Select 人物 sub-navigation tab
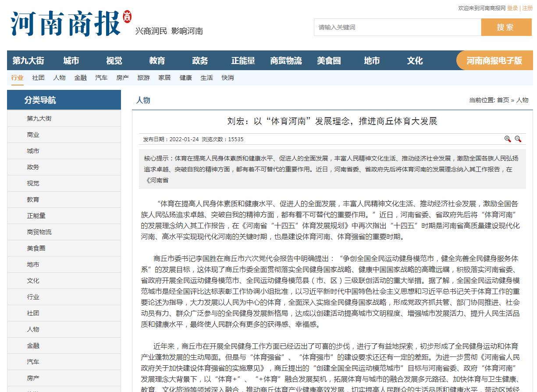Image resolution: width=537 pixels, height=392 pixels. (x=60, y=78)
